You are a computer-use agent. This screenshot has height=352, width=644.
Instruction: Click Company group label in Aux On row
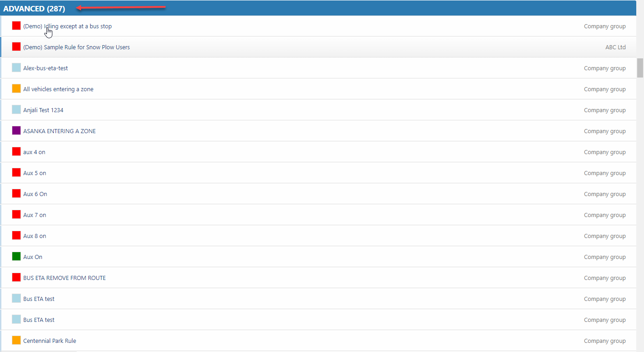point(605,257)
